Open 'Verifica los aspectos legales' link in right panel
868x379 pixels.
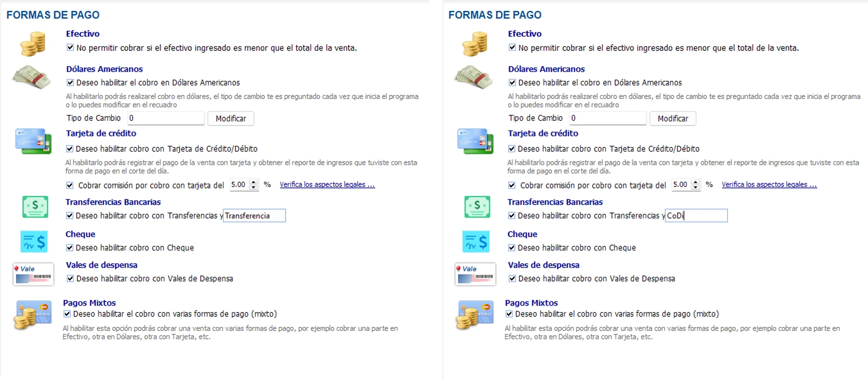coord(769,184)
